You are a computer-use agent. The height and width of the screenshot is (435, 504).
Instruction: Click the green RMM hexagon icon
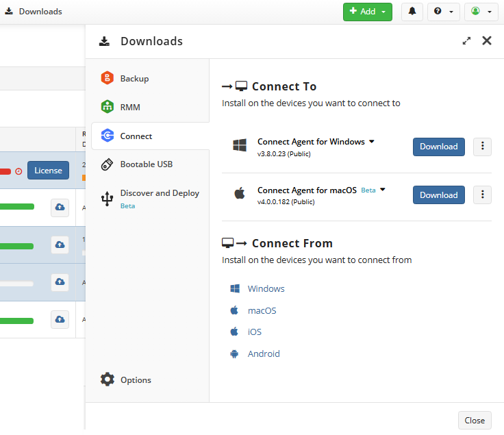(107, 107)
